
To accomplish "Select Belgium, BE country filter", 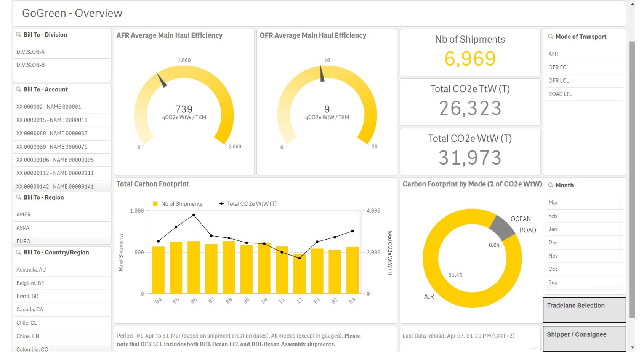I will point(30,283).
